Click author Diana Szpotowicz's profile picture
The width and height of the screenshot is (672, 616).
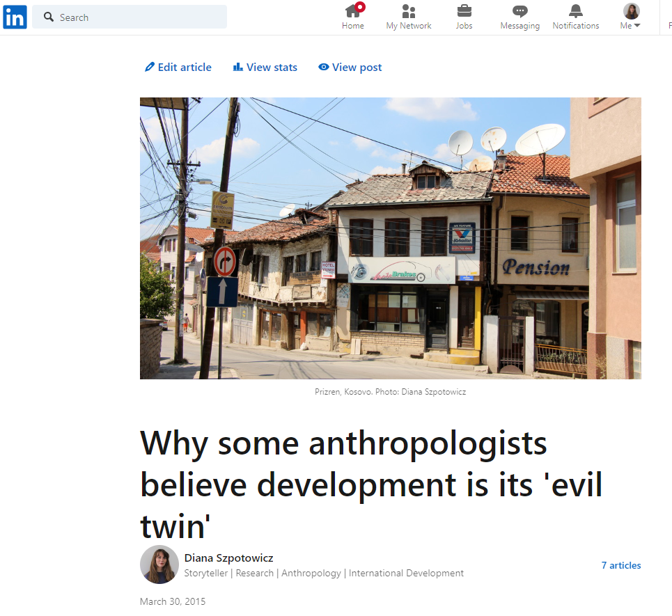[x=159, y=564]
